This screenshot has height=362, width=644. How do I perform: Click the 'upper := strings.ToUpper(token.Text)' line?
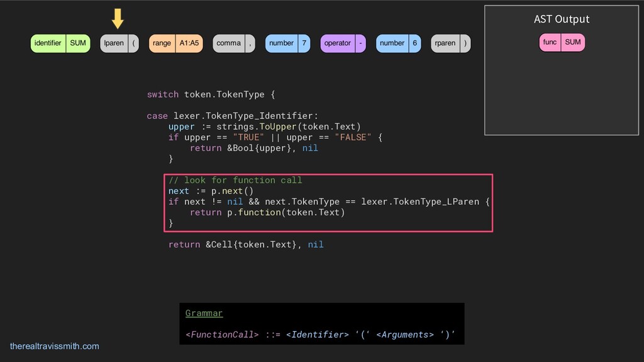[265, 126]
